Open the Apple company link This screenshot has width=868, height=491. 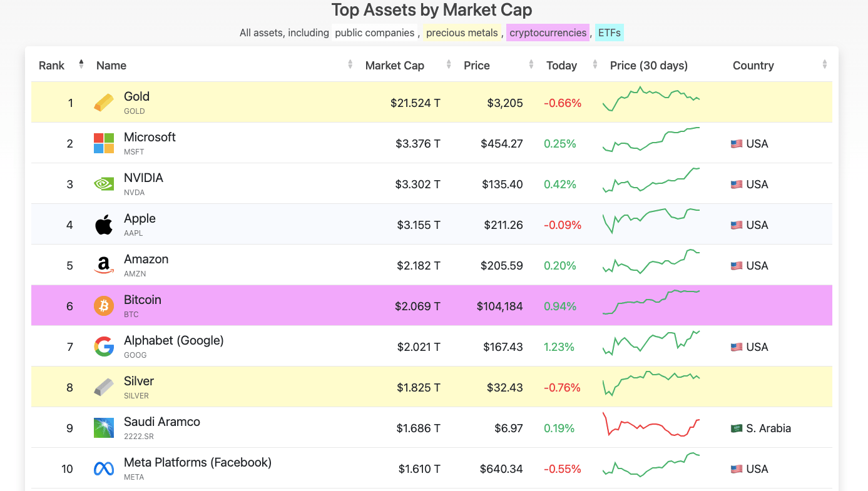(140, 218)
